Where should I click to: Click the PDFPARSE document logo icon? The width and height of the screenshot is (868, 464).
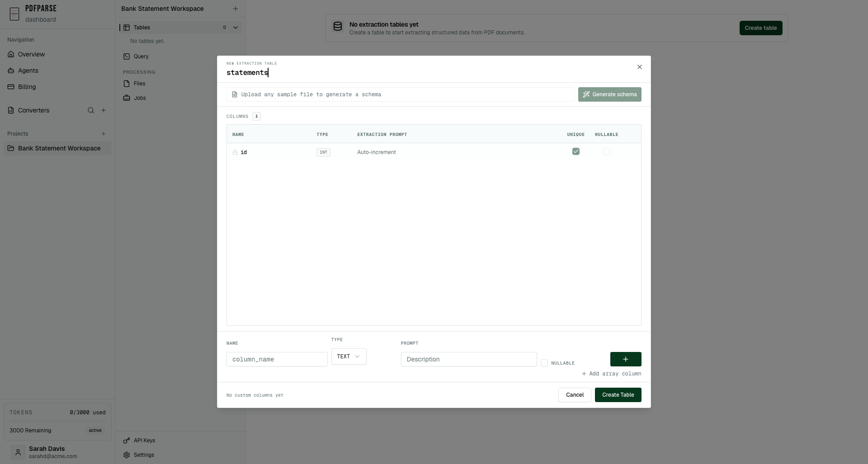click(14, 14)
